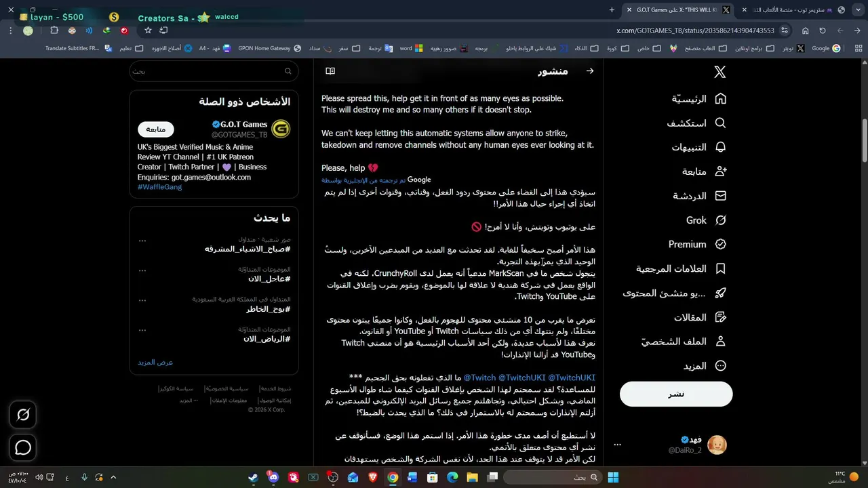This screenshot has height=488, width=868.
Task: Open the extensions puzzle icon
Action: (54, 30)
